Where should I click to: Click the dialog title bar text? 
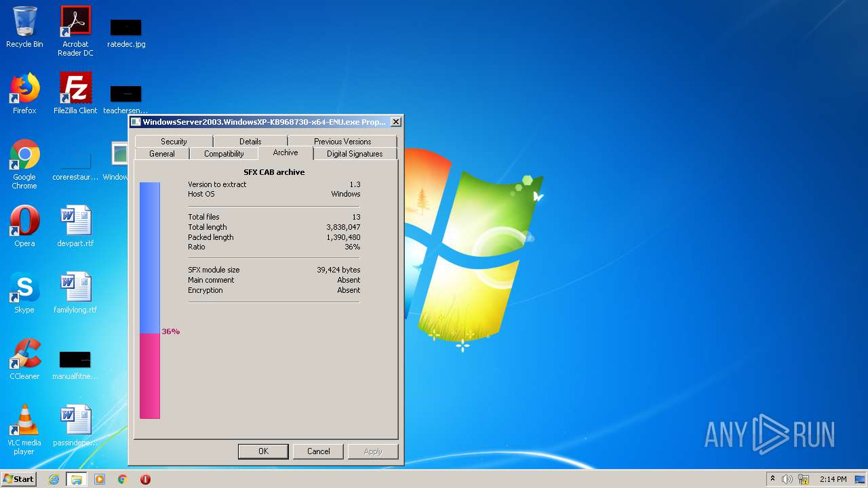pos(264,122)
